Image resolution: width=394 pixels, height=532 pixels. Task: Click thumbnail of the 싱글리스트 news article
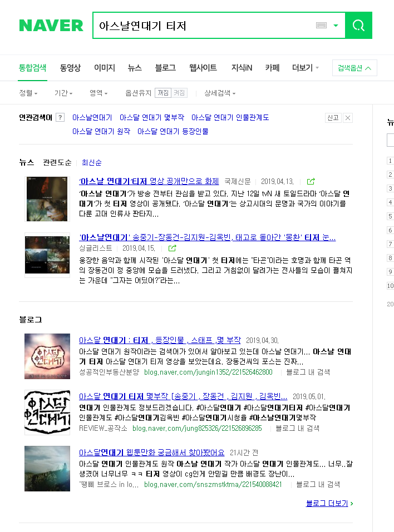click(47, 255)
